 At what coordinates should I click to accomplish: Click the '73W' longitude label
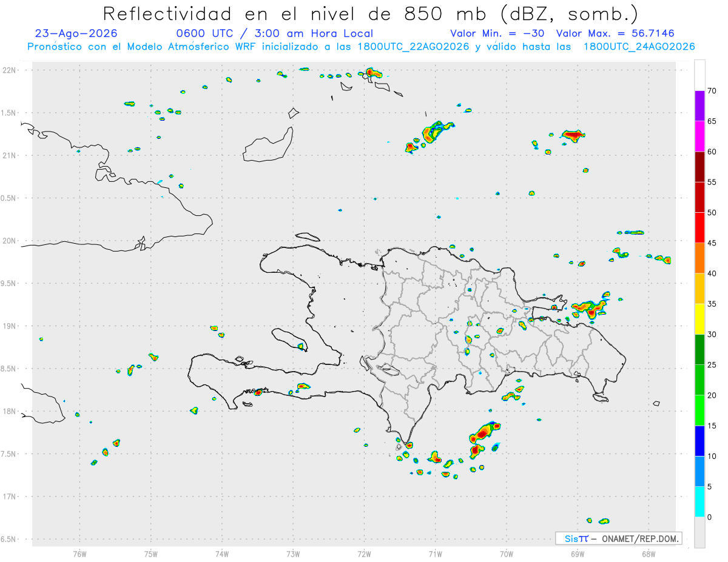coord(293,554)
